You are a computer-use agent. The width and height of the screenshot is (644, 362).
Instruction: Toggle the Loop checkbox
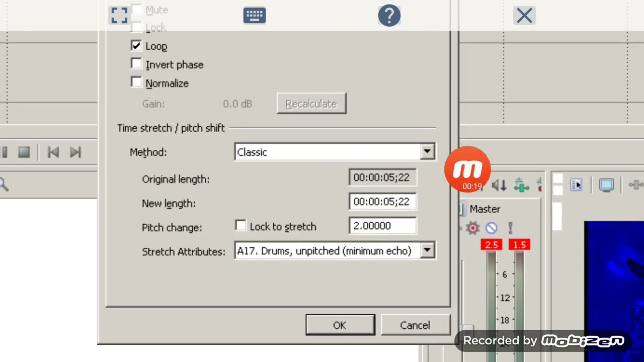(136, 46)
